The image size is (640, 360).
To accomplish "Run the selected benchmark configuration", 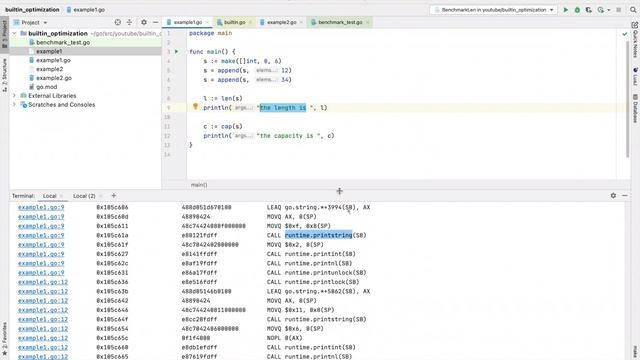I will click(566, 10).
